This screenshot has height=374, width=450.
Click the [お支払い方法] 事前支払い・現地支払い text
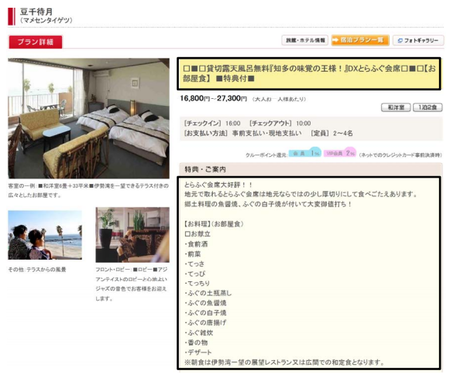coord(243,133)
